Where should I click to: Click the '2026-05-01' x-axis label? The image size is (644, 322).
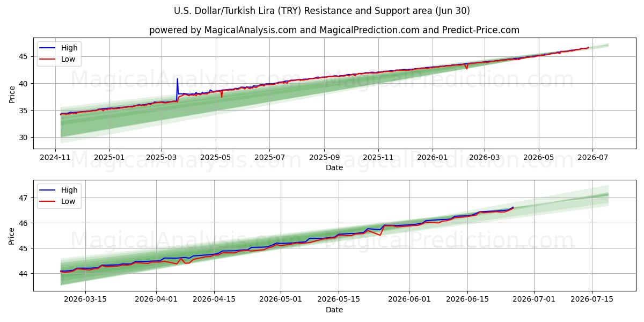coord(281,300)
